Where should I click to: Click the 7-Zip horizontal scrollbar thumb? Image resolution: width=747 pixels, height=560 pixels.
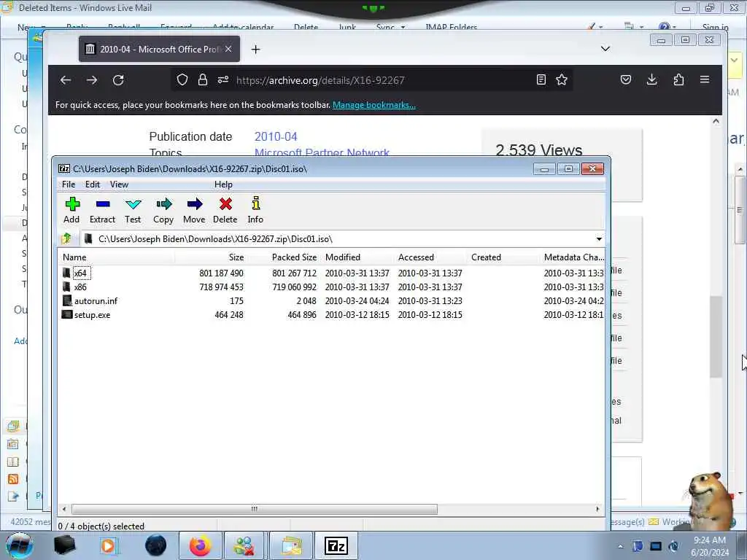255,509
